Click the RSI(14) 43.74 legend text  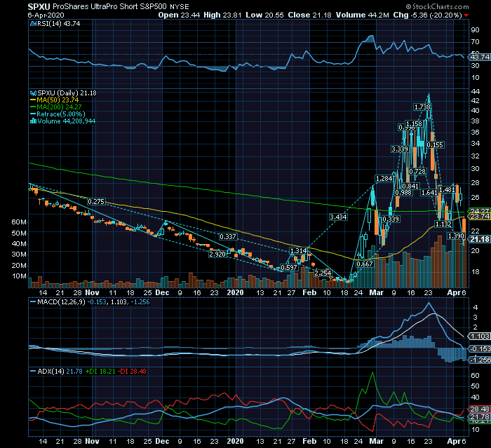pyautogui.click(x=58, y=23)
